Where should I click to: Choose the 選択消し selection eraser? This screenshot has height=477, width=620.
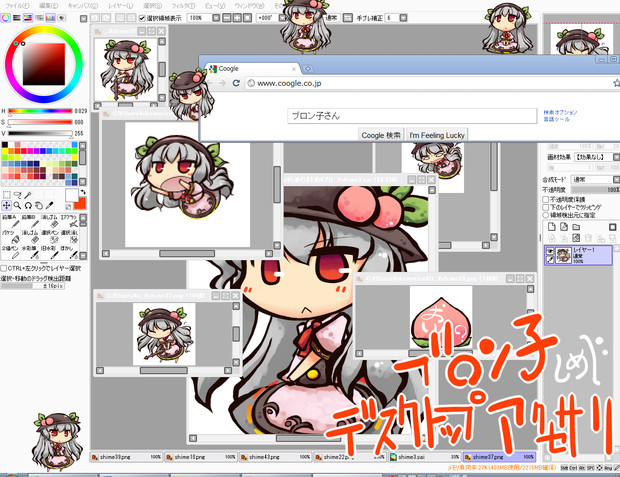pyautogui.click(x=69, y=237)
